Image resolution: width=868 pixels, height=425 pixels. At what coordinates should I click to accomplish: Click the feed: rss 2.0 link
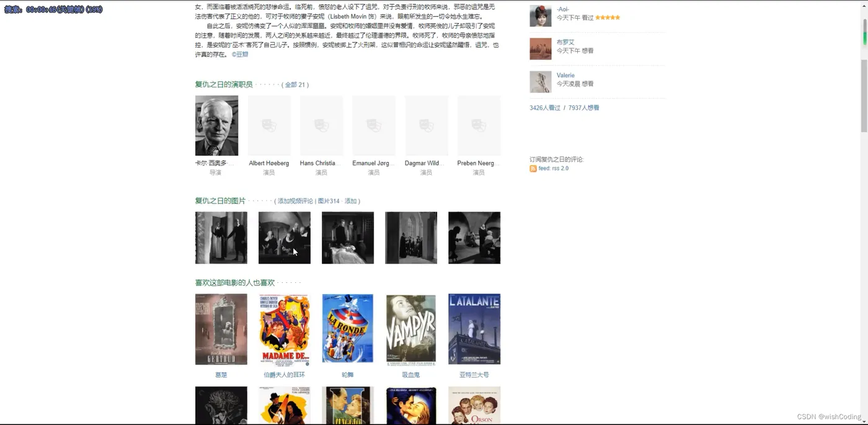tap(553, 168)
